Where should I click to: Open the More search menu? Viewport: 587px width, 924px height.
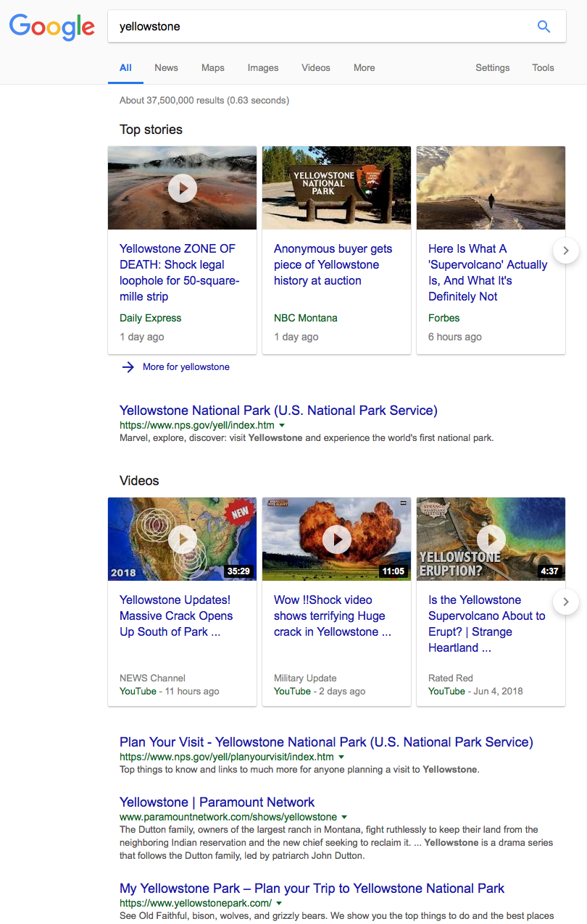click(x=364, y=68)
